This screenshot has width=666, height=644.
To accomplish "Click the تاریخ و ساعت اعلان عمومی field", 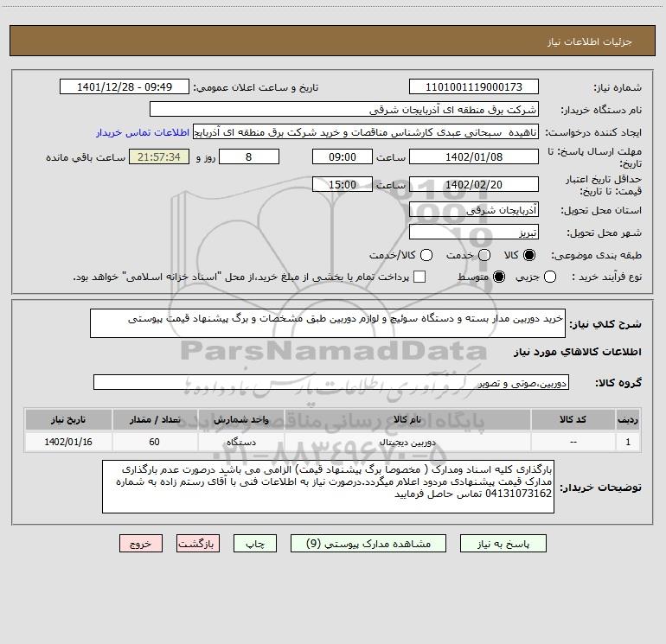I will coord(125,86).
